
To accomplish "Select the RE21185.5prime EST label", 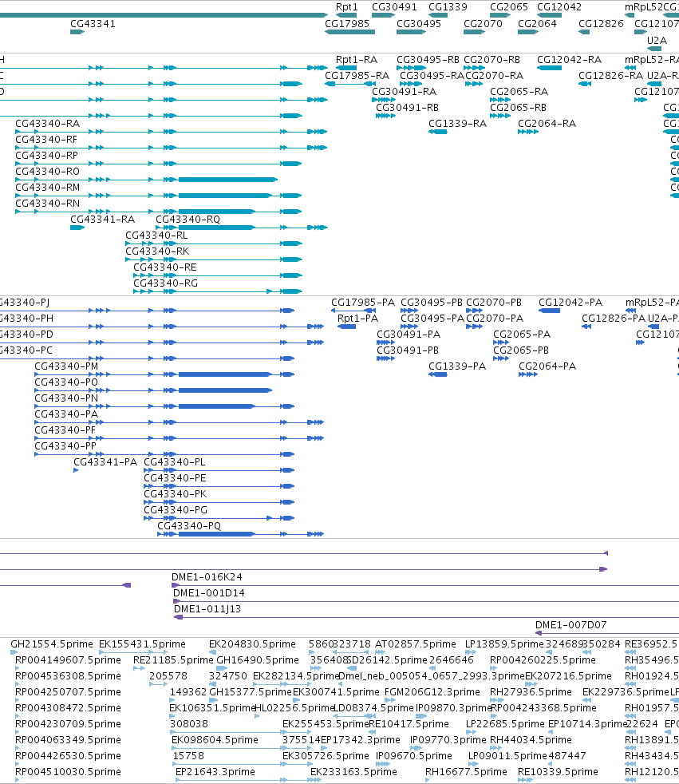I will [173, 660].
